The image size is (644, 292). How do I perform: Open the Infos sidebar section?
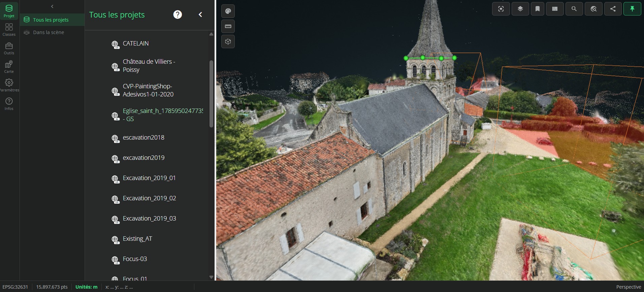(9, 104)
